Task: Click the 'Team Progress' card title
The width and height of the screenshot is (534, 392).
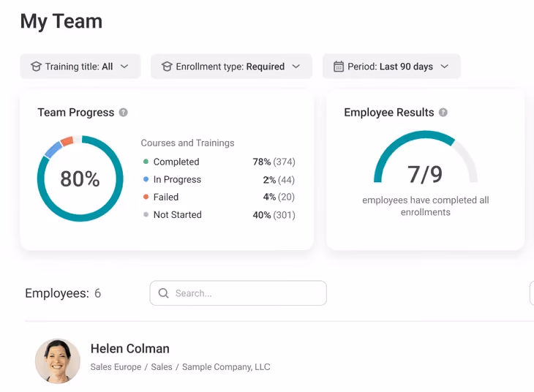Action: coord(76,113)
